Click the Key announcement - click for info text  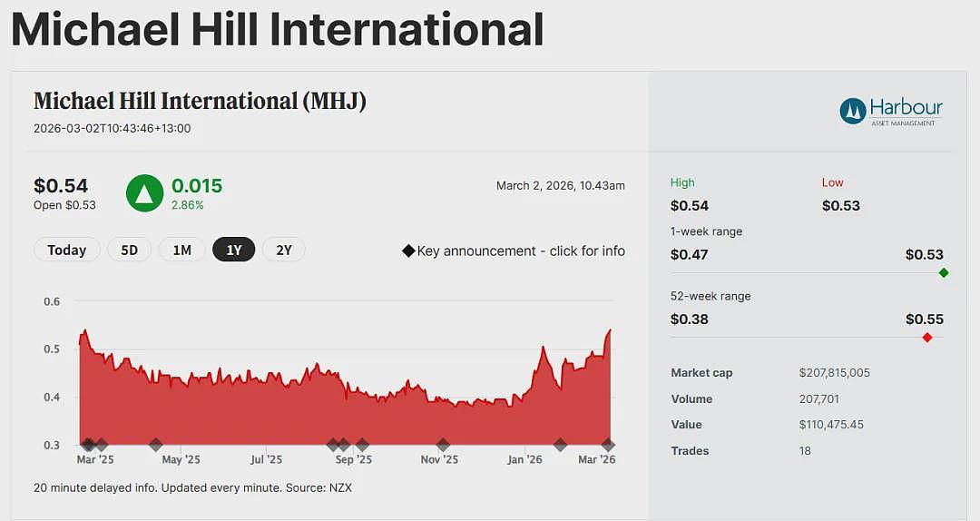click(521, 251)
